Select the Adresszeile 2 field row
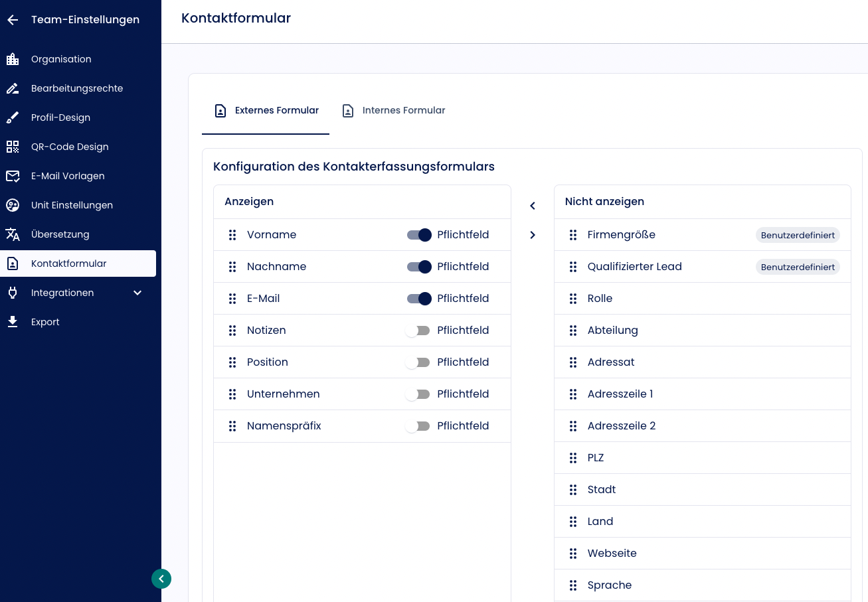The height and width of the screenshot is (602, 868). [703, 426]
